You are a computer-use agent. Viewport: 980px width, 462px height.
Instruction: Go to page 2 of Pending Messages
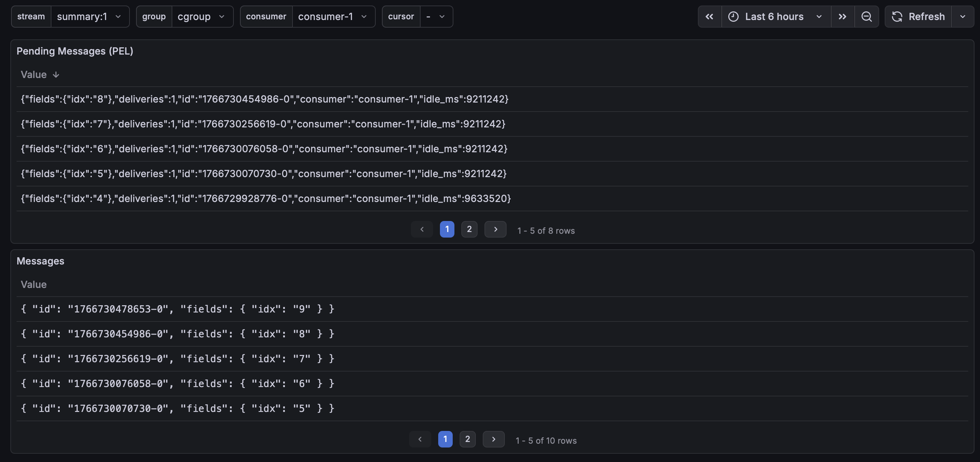pyautogui.click(x=469, y=229)
